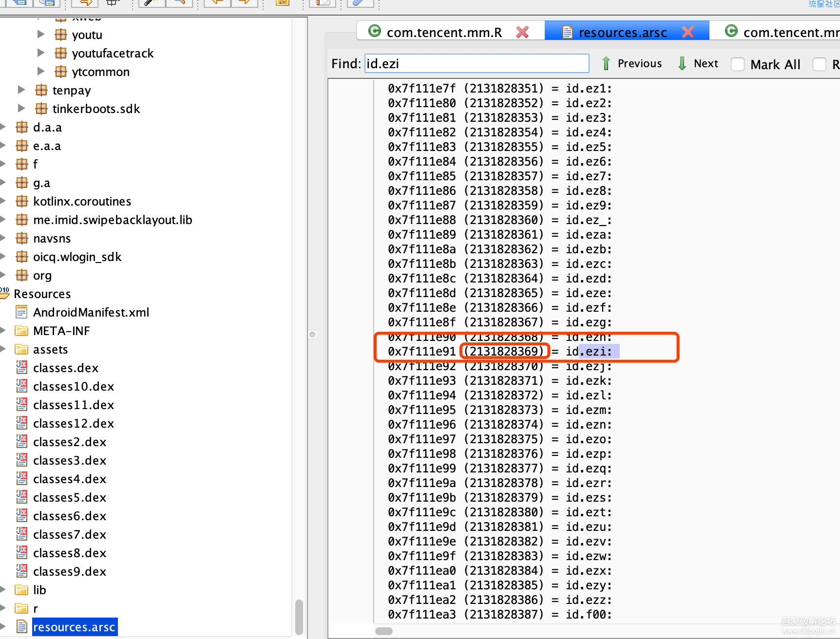Click the Next search result button
840x639 pixels.
coord(698,63)
